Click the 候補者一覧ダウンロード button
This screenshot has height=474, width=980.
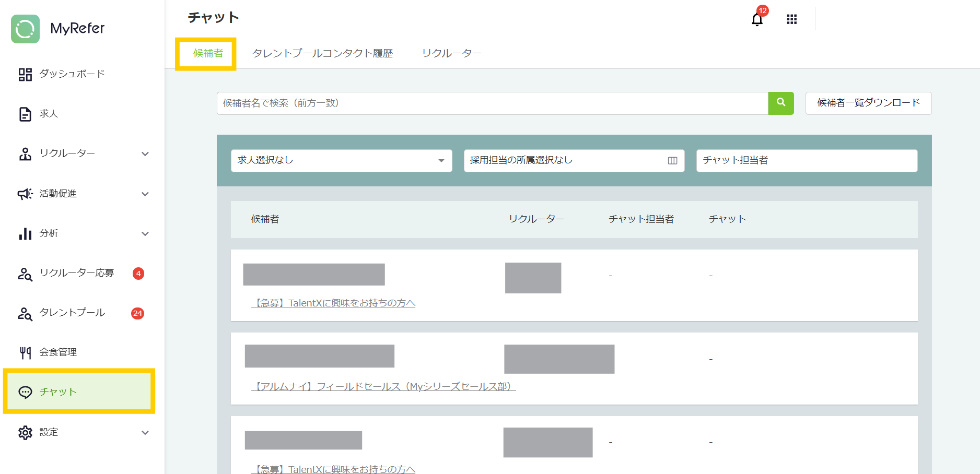868,103
